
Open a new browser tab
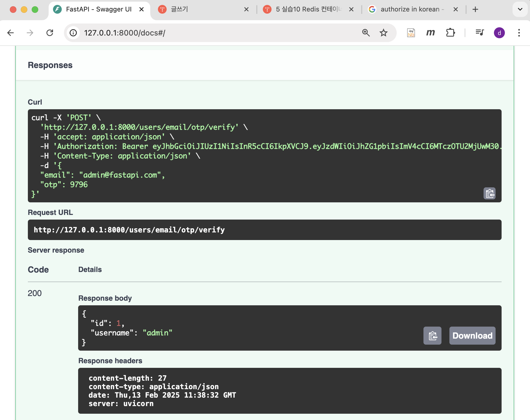click(475, 9)
